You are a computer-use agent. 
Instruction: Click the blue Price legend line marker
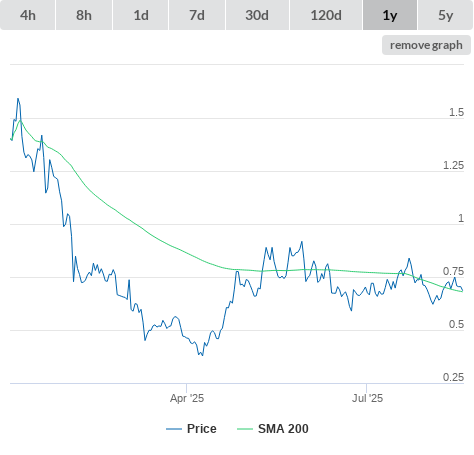pyautogui.click(x=174, y=429)
